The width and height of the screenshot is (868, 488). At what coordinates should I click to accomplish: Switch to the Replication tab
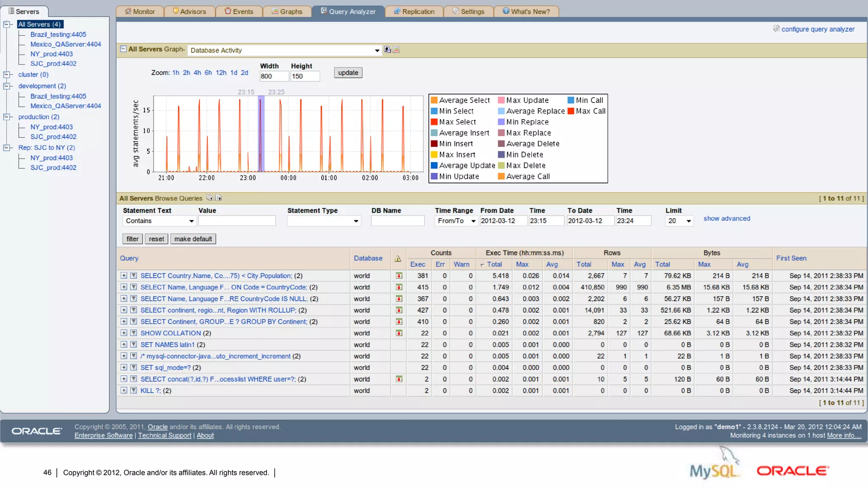(x=414, y=11)
